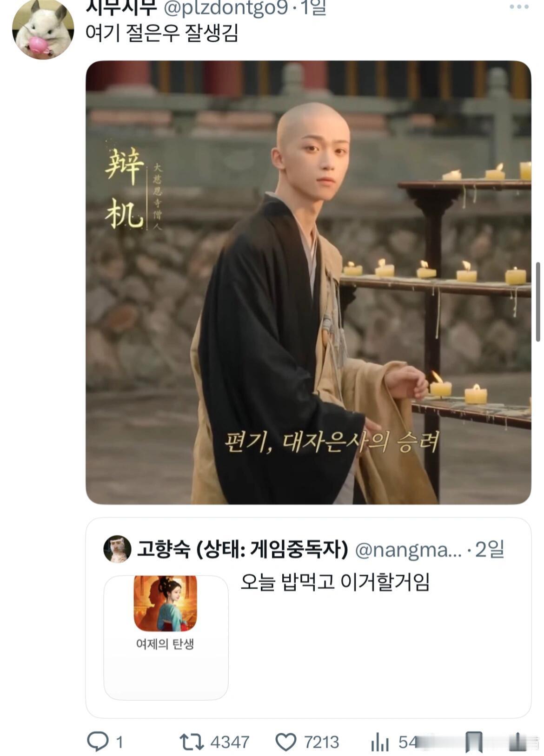The height and width of the screenshot is (756, 544).
Task: Open the three-dot more options menu
Action: pyautogui.click(x=519, y=7)
